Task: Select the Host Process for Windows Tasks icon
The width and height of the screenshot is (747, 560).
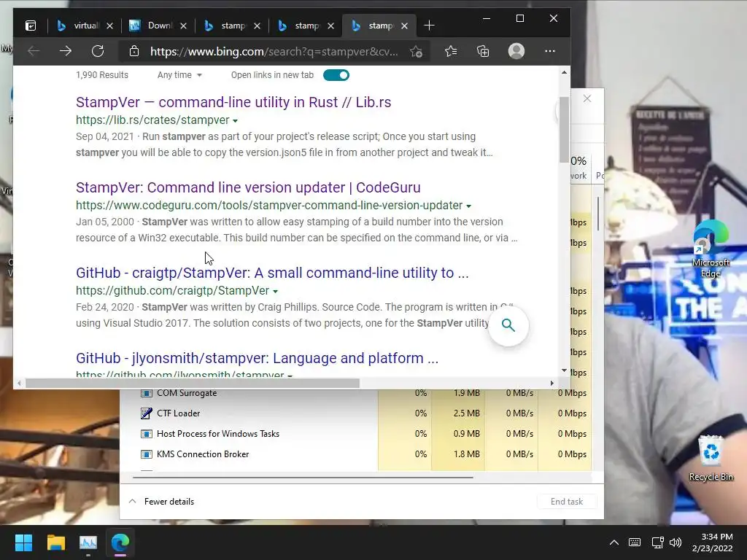Action: point(146,434)
